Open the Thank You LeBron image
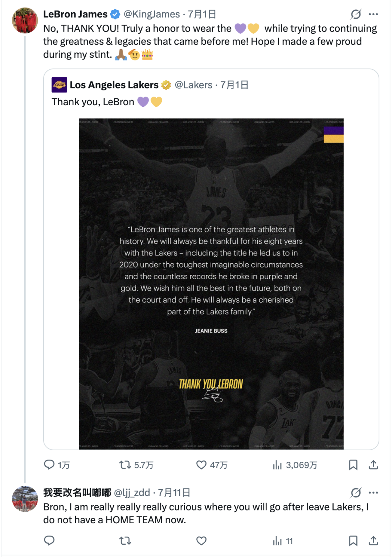The height and width of the screenshot is (557, 392). pos(211,284)
